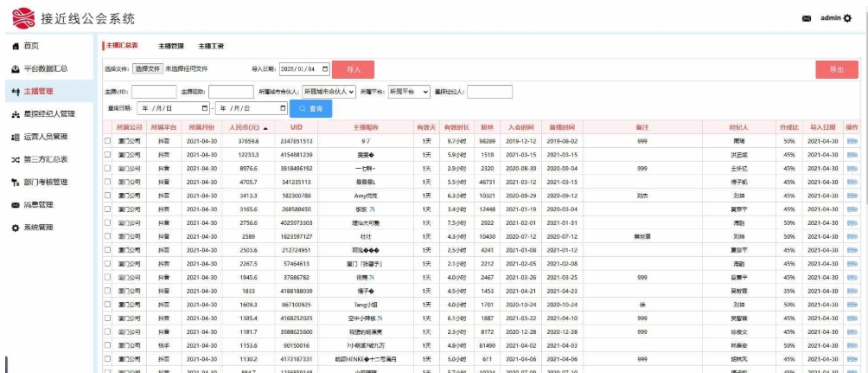This screenshot has height=373, width=868.
Task: Open 第三方汇总表 from the sidebar
Action: click(48, 159)
